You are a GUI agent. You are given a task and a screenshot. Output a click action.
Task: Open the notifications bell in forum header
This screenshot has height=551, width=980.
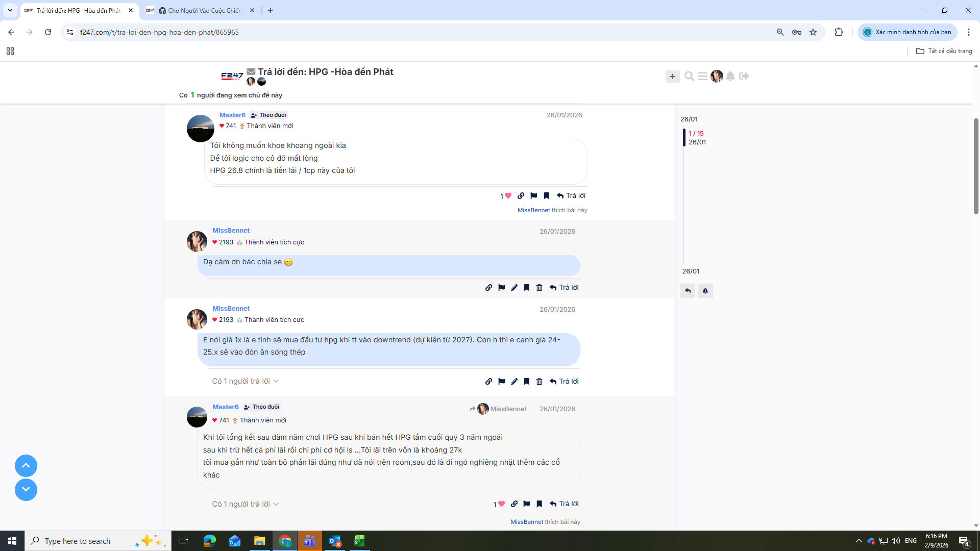730,77
